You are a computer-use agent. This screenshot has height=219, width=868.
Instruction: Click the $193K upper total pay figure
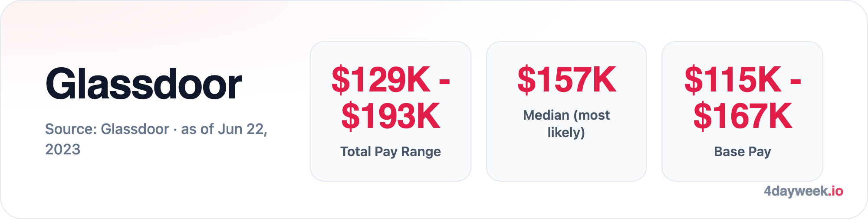tap(391, 116)
